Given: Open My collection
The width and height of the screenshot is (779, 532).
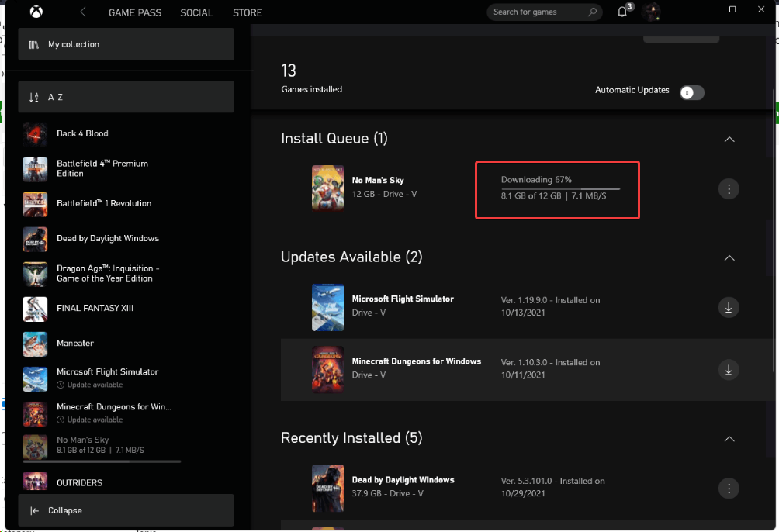Looking at the screenshot, I should tap(126, 44).
